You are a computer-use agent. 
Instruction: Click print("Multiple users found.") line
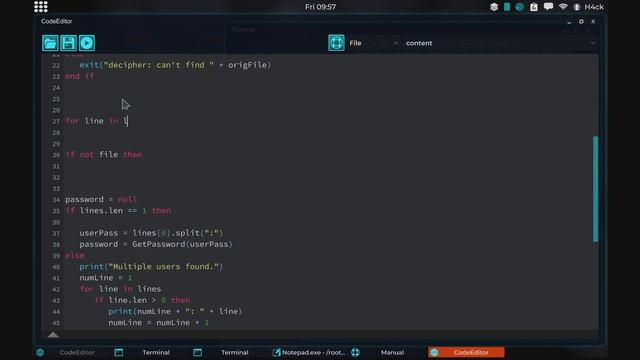click(x=151, y=267)
